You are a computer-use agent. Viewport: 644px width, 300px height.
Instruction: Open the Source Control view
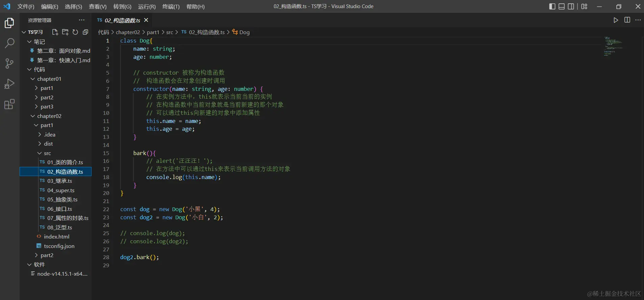click(9, 63)
